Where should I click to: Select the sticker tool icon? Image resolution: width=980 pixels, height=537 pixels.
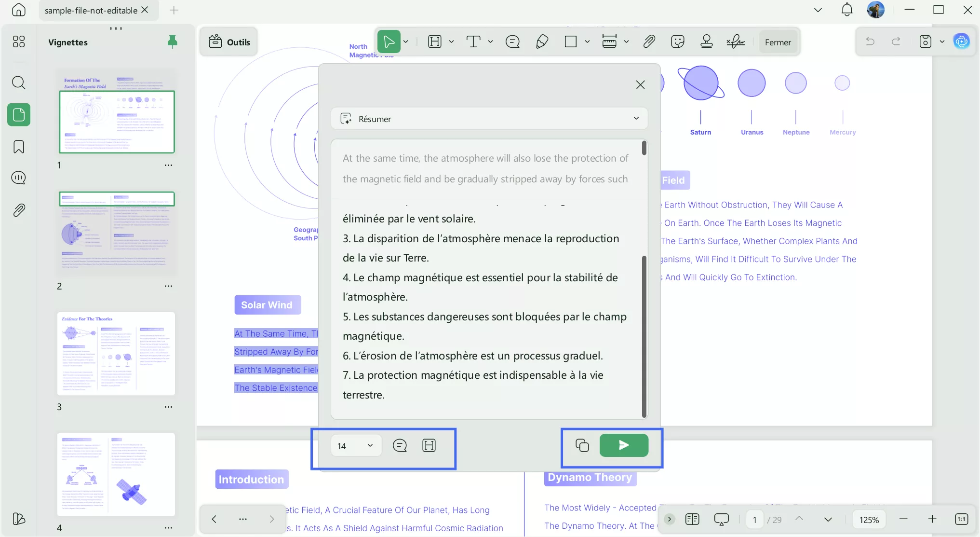pyautogui.click(x=677, y=42)
